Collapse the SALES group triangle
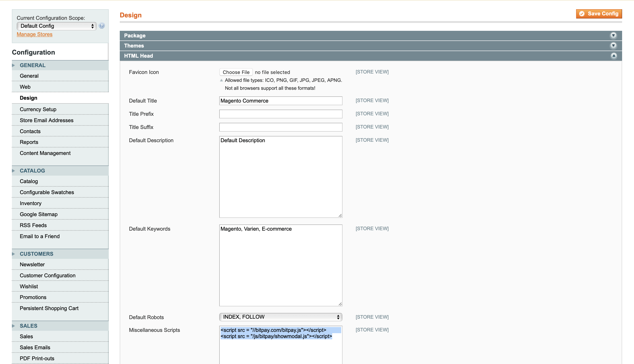 [13, 326]
